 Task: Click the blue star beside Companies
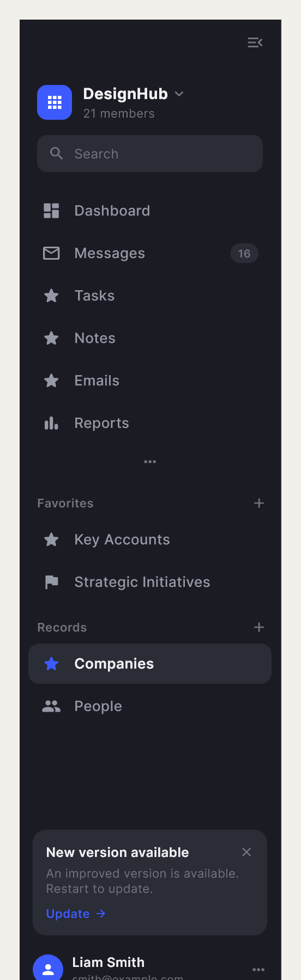(51, 664)
